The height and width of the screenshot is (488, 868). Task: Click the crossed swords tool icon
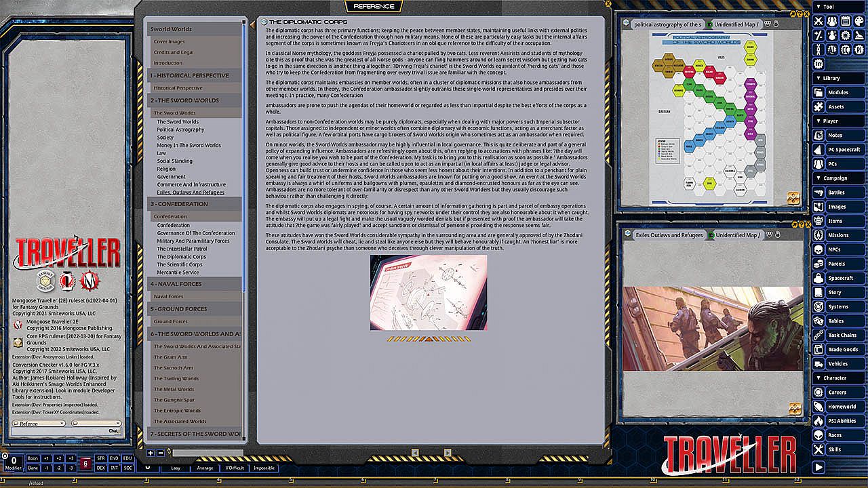pyautogui.click(x=818, y=21)
